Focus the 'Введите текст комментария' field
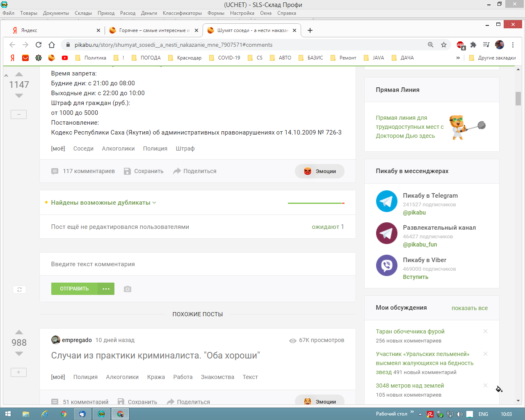Image resolution: width=525 pixels, height=420 pixels. pos(198,264)
